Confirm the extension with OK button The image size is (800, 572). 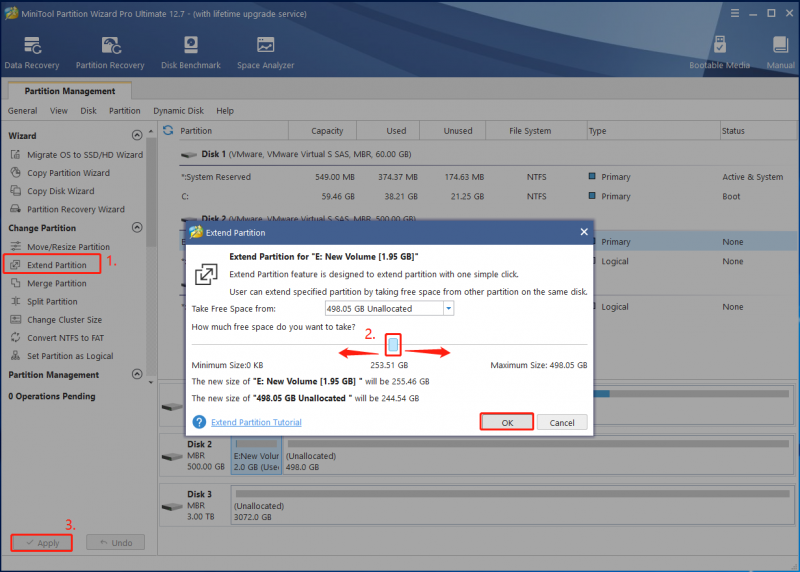click(507, 422)
